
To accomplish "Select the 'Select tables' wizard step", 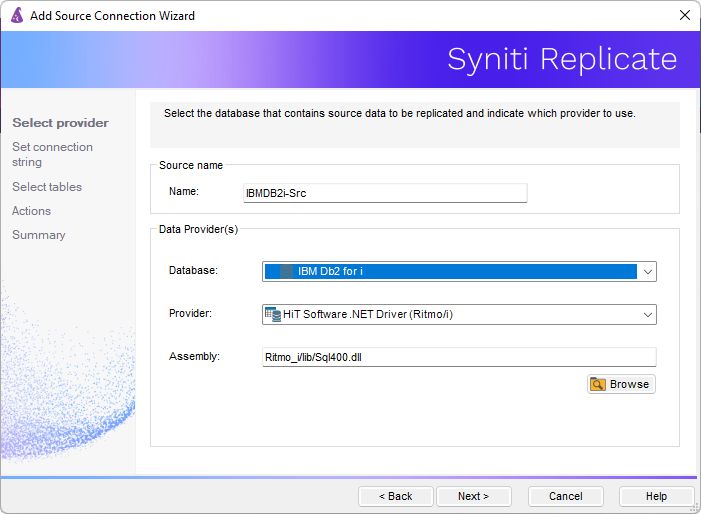I will pyautogui.click(x=47, y=187).
